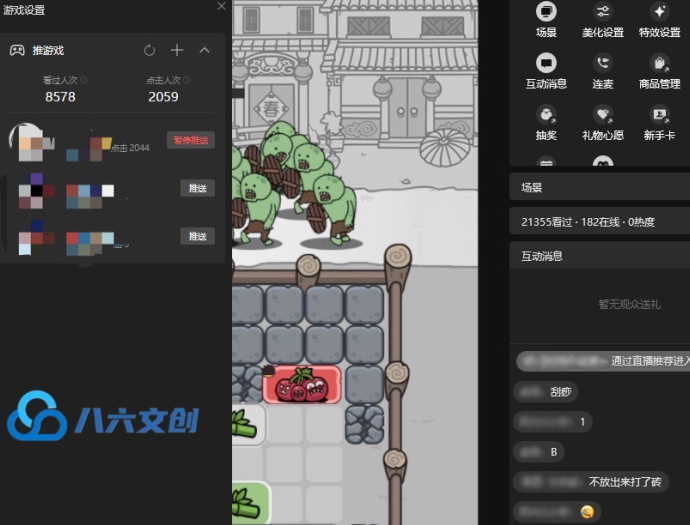The width and height of the screenshot is (690, 525).
Task: Open 商品管理 product management
Action: (x=659, y=71)
